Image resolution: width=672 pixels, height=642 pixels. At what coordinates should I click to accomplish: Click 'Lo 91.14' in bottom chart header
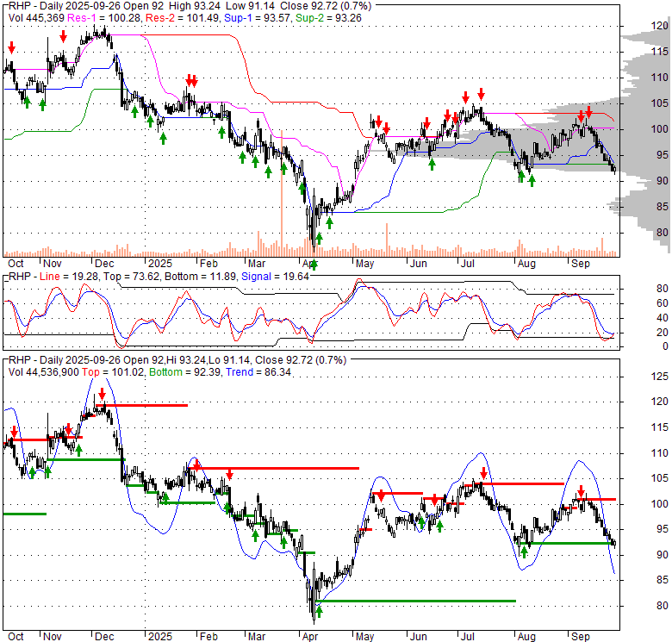(x=227, y=360)
